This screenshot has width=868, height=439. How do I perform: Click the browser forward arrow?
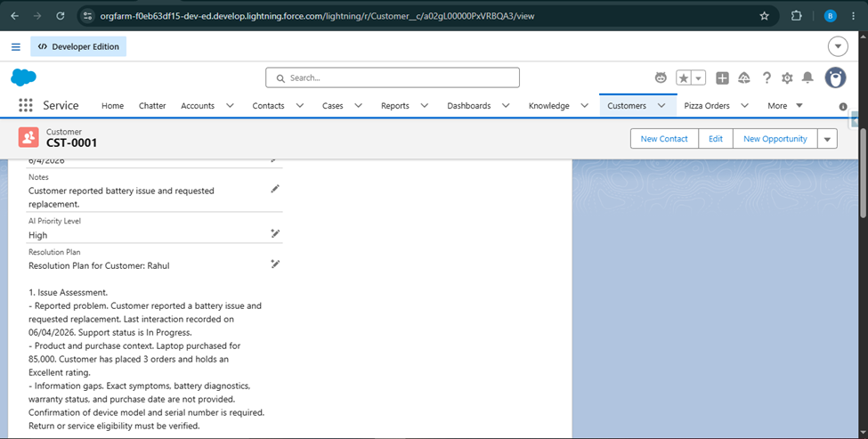pos(37,16)
